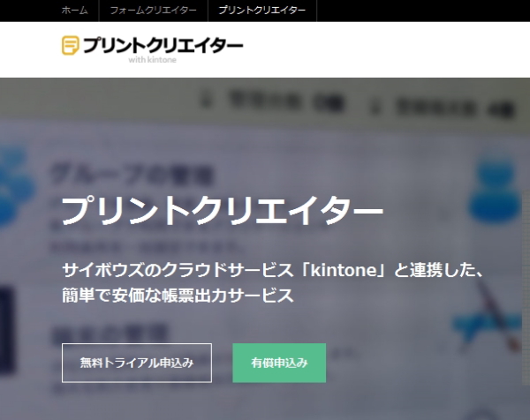Viewport: 530px width, 420px height.
Task: Click the large white プリントクリエイター heading
Action: pyautogui.click(x=222, y=212)
